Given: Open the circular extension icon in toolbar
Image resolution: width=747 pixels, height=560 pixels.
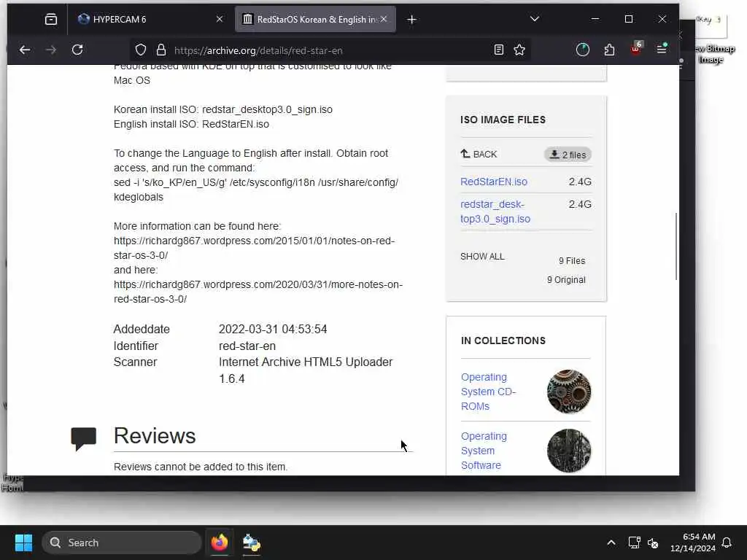Looking at the screenshot, I should [x=583, y=50].
